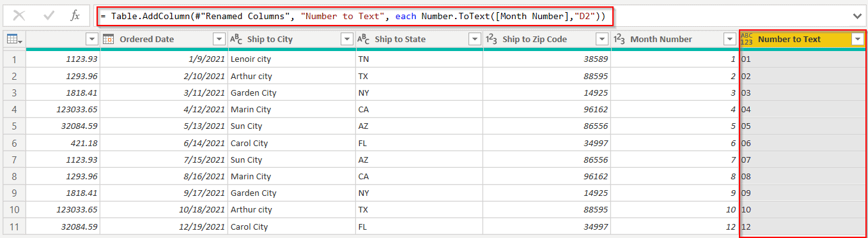Click the Carol City cell in row 6
Screen dimensions: 868x238
pos(291,143)
